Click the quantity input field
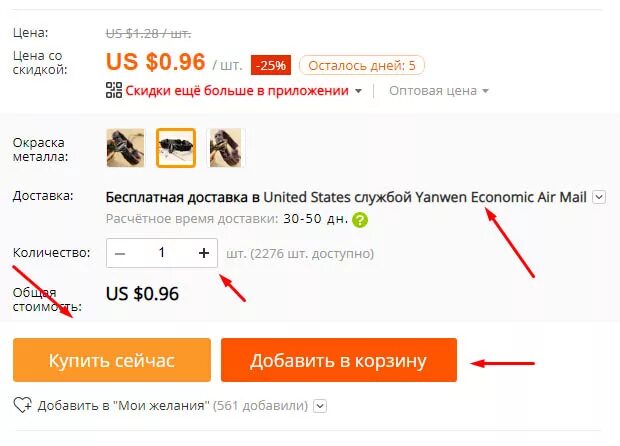 coord(162,253)
